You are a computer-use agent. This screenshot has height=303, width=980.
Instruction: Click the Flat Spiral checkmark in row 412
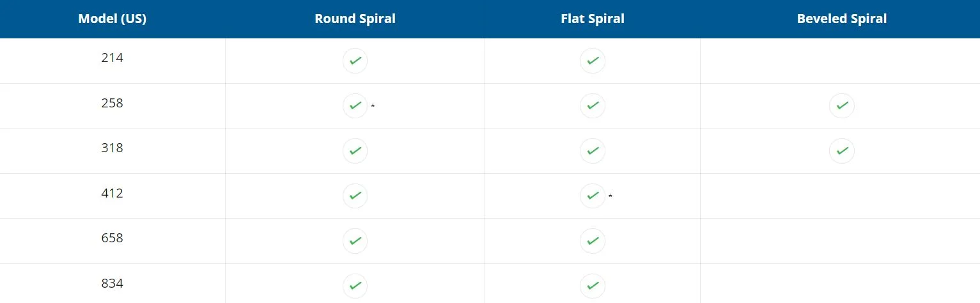point(593,196)
